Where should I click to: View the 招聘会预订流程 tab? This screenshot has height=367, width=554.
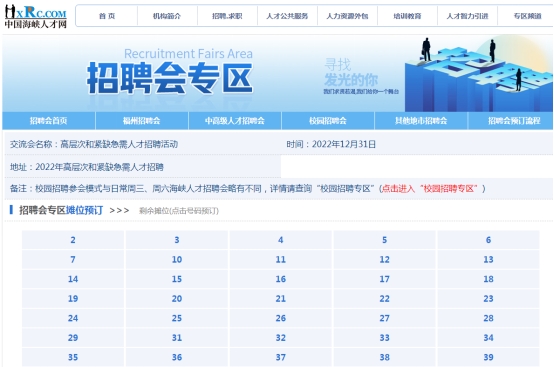click(x=514, y=121)
